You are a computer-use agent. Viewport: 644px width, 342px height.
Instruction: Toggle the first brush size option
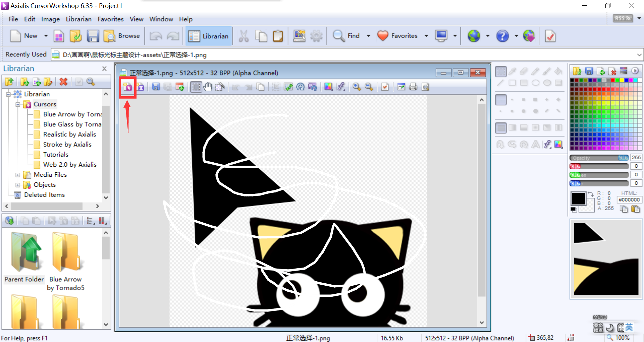point(501,100)
